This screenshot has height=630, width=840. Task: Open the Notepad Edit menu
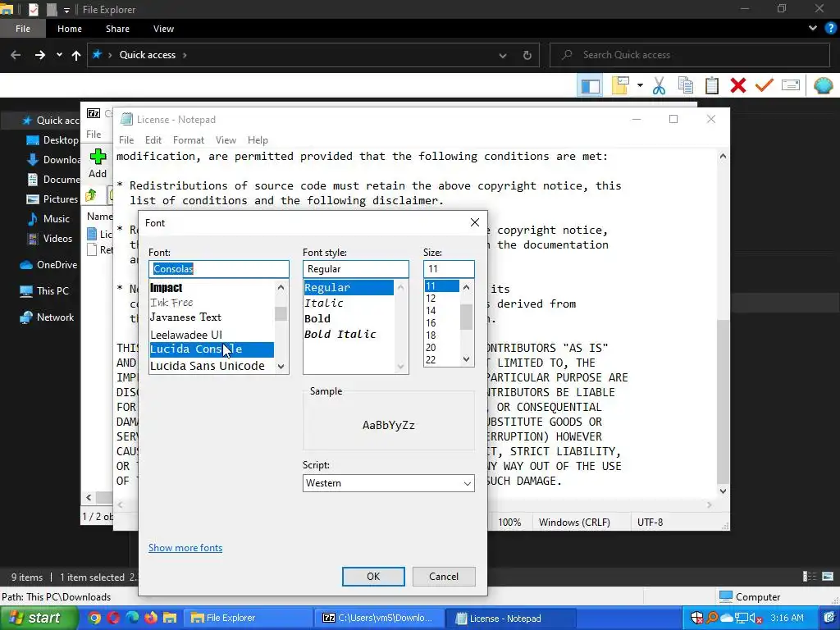[x=153, y=139]
